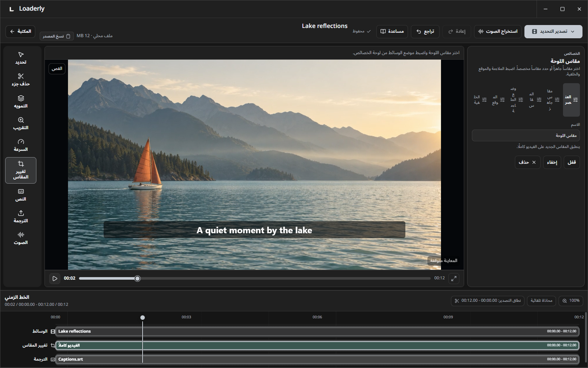588x368 pixels.
Task: Delete element with حذف button
Action: pos(527,162)
